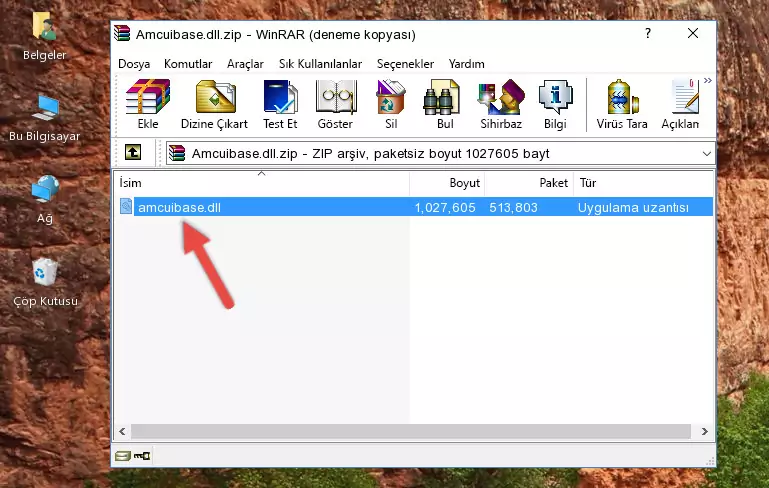Click the title bar help question mark
This screenshot has width=769, height=488.
pos(648,33)
